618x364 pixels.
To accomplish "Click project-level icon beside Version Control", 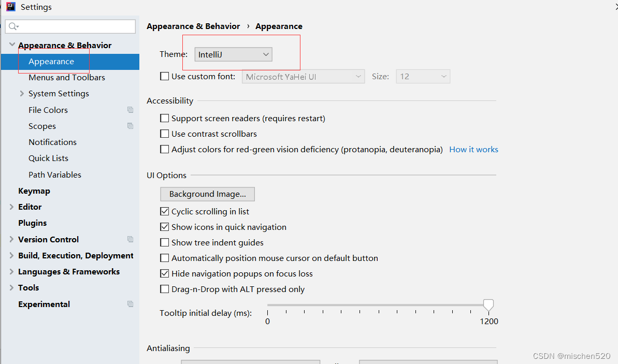I will coord(130,239).
